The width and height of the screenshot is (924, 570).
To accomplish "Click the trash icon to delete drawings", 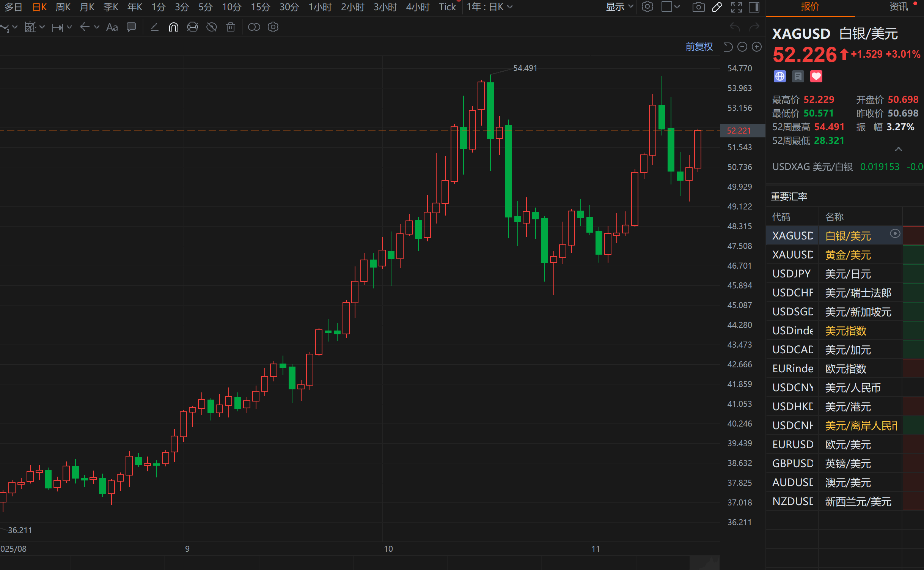I will point(230,27).
